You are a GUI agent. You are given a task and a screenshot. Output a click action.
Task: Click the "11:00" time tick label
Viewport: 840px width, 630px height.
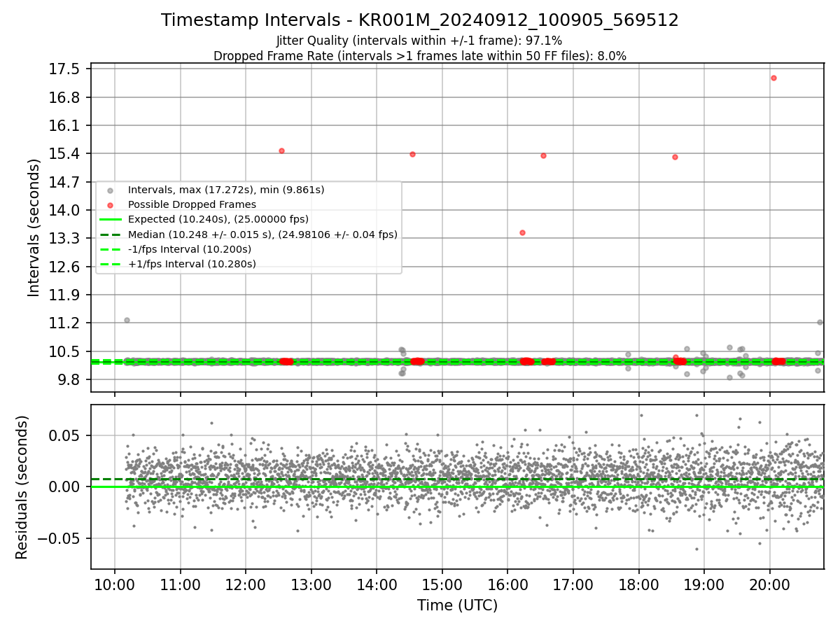tap(181, 586)
